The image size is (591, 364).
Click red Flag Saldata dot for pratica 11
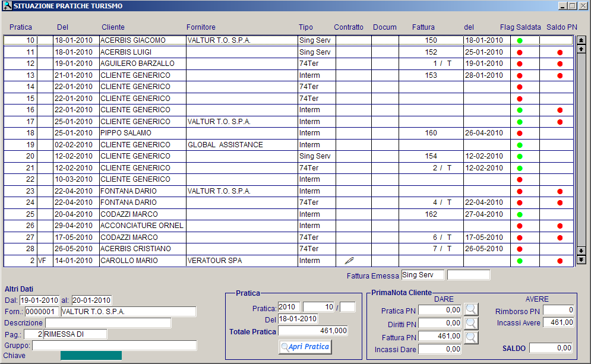pyautogui.click(x=520, y=52)
